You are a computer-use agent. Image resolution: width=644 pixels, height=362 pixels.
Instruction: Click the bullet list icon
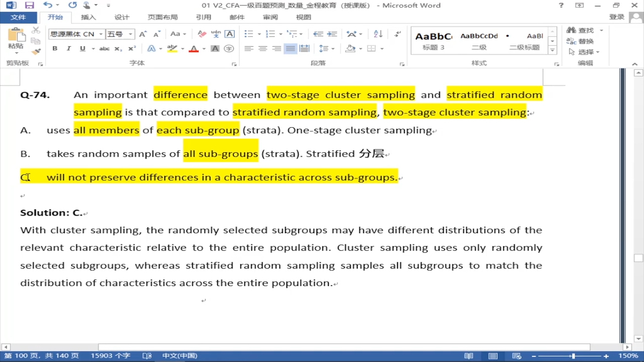pos(249,34)
